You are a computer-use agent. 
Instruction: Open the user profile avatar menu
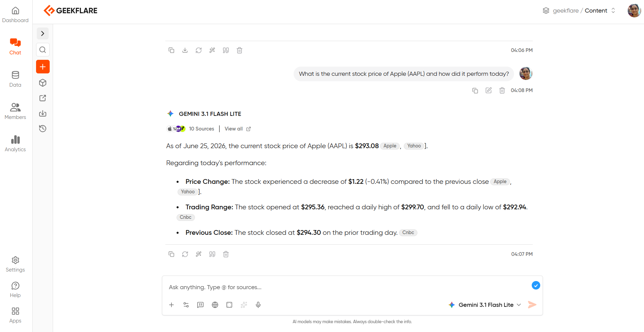click(634, 11)
